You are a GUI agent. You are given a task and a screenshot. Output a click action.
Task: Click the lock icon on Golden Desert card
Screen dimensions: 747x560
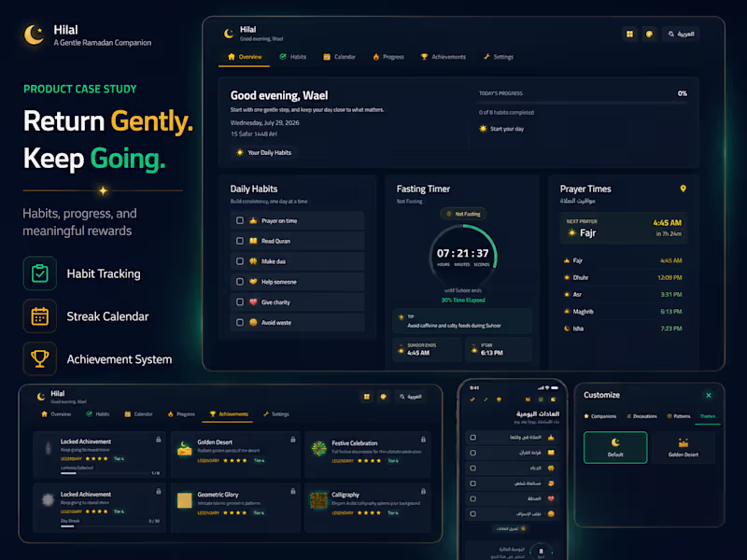click(293, 440)
